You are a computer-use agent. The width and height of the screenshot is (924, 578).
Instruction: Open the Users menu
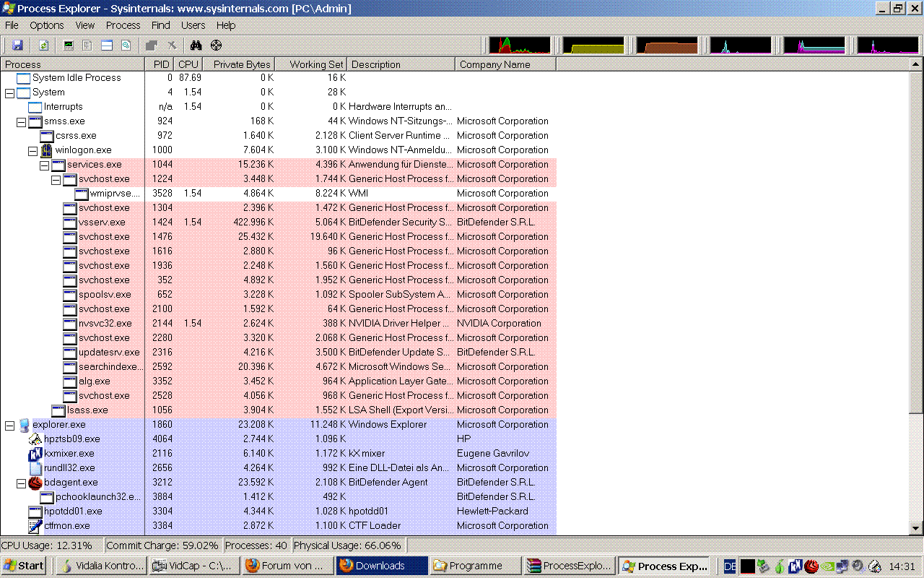193,25
